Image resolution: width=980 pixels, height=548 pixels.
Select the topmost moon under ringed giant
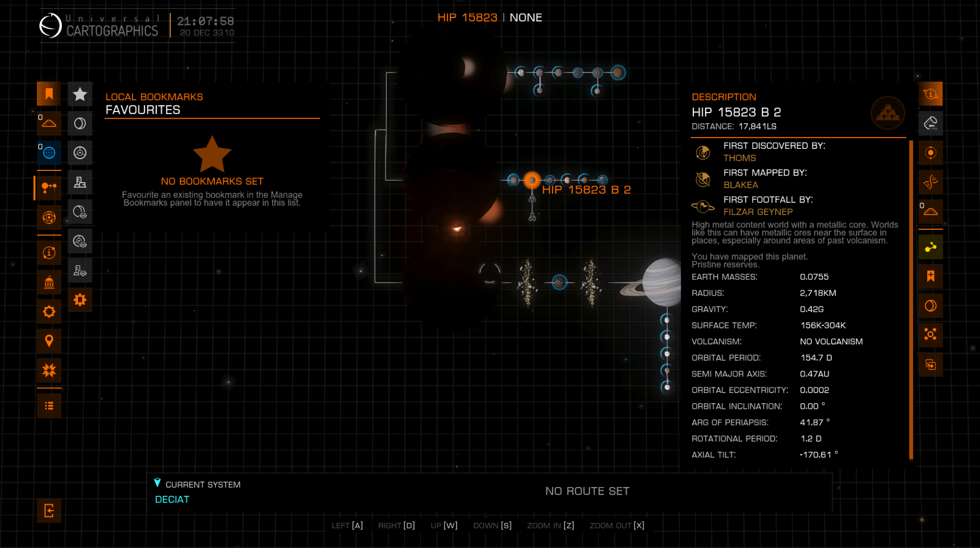click(x=666, y=320)
